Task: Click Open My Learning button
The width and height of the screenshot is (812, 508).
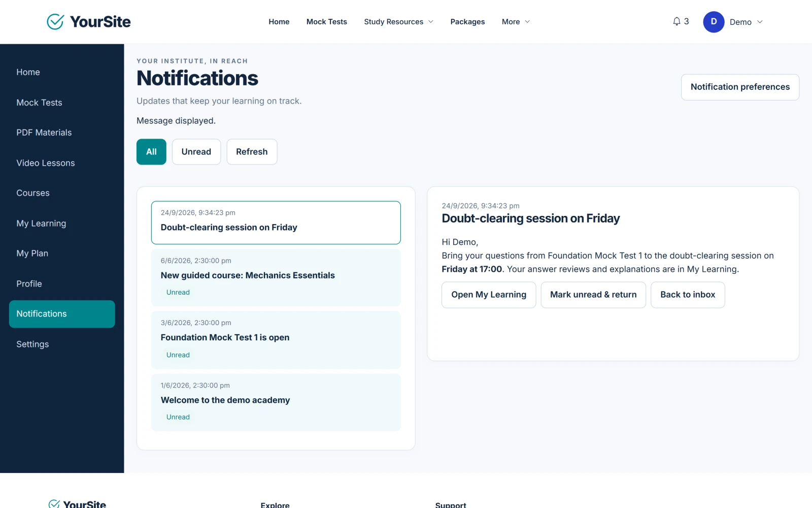Action: pyautogui.click(x=489, y=295)
